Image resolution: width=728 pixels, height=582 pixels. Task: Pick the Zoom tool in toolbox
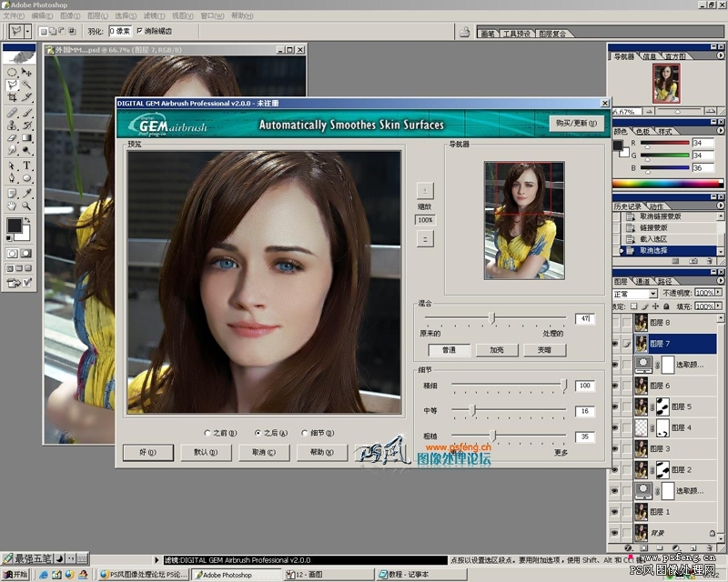pos(26,206)
